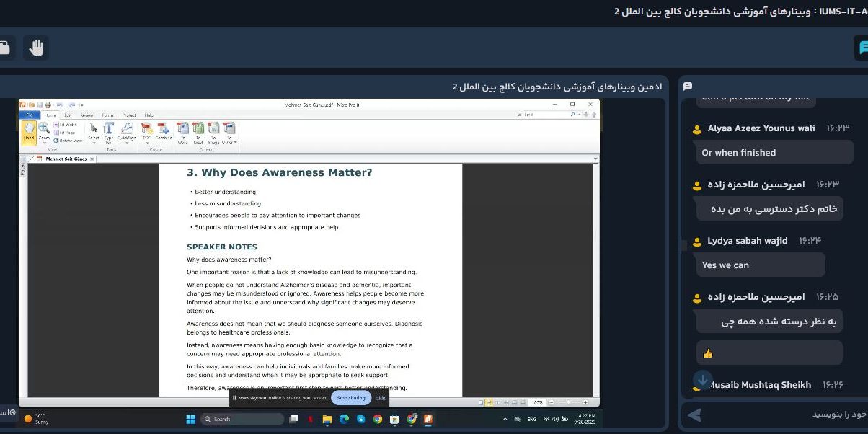Viewport: 868px width, 434px height.
Task: Select the Mehmet Sait Güneş document tab
Action: point(65,159)
